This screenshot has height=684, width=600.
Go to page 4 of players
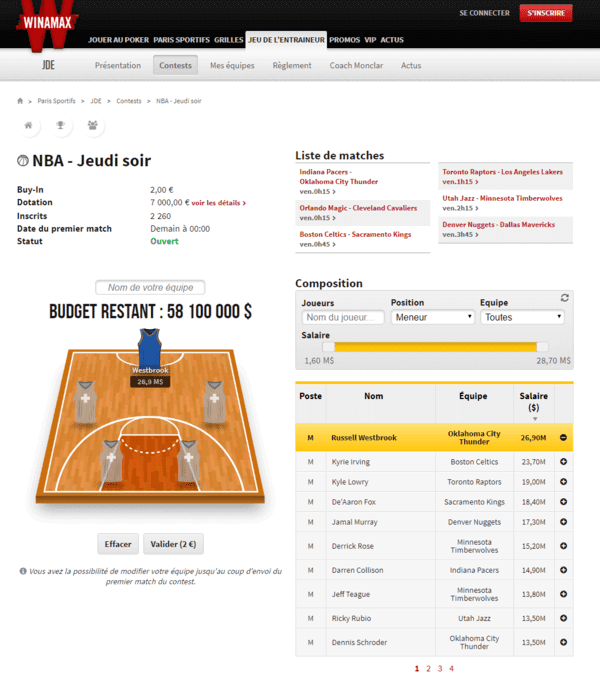pyautogui.click(x=451, y=668)
